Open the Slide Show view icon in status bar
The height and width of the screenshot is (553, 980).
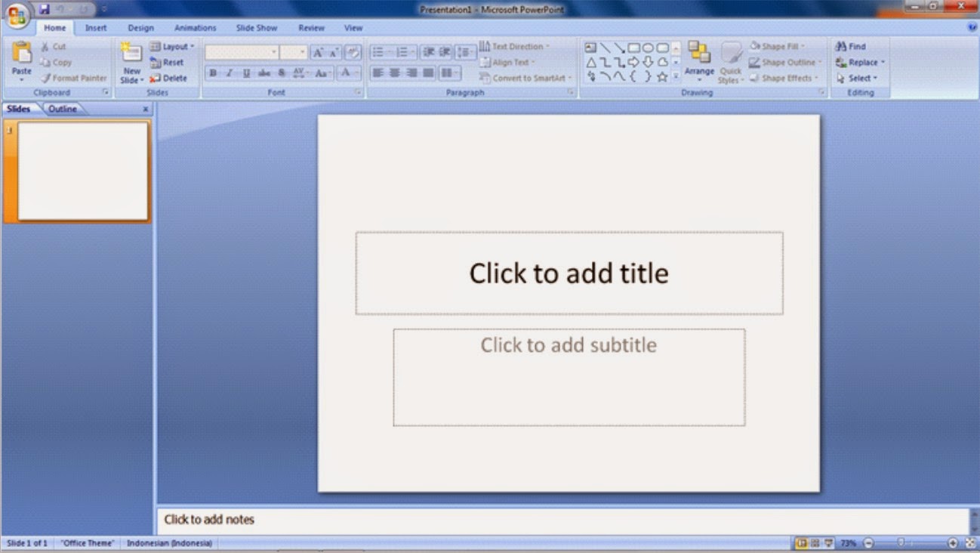827,542
